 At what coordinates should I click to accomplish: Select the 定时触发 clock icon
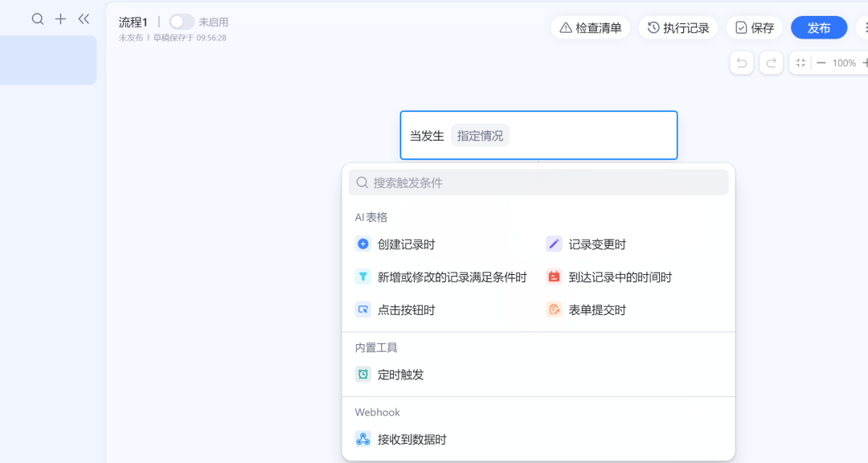362,374
